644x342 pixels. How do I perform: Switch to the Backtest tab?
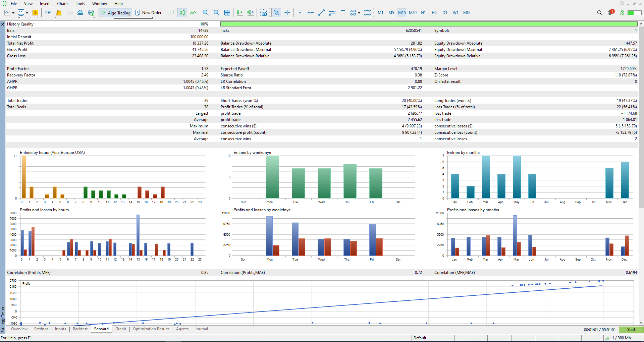[80, 329]
